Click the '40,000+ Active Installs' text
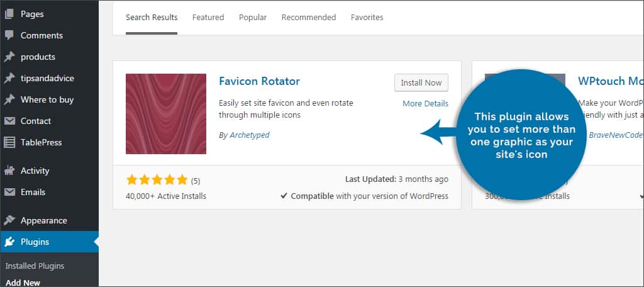 [166, 196]
